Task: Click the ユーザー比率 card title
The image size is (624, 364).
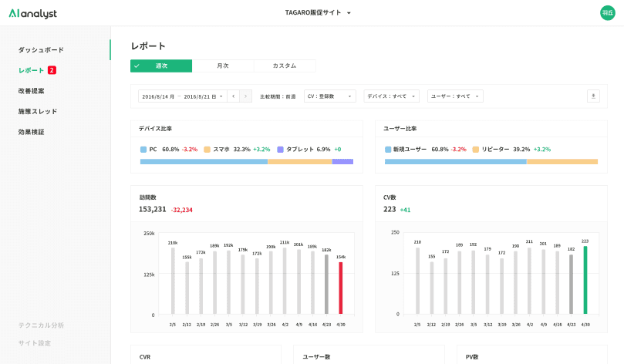Action: click(400, 129)
